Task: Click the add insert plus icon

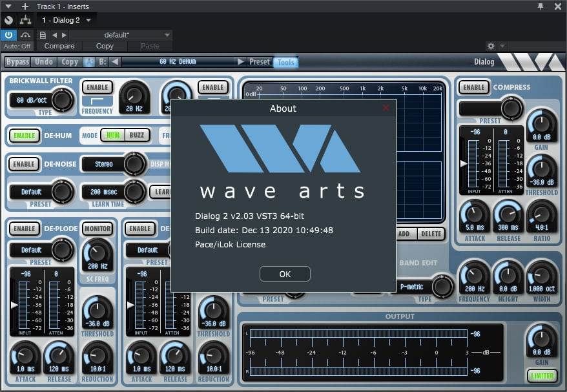Action: tap(25, 6)
